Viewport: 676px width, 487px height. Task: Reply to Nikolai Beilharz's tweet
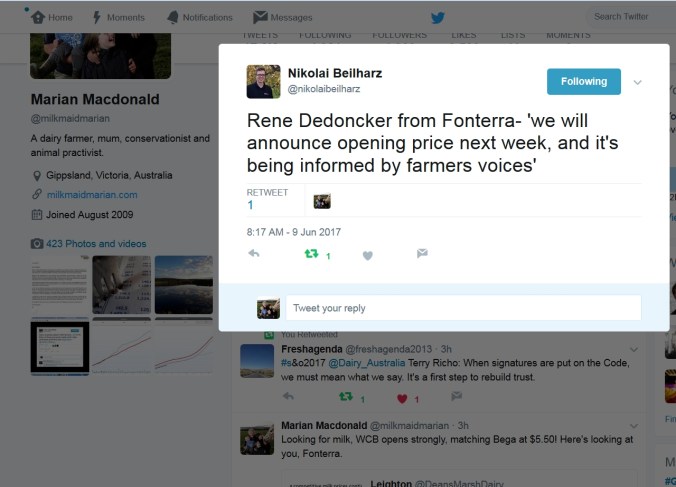click(254, 255)
